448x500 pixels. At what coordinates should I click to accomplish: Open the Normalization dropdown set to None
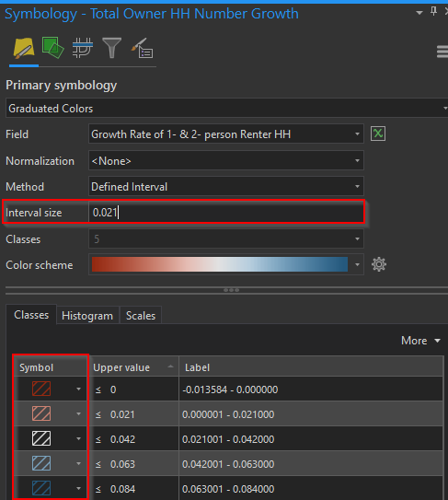[x=226, y=161]
